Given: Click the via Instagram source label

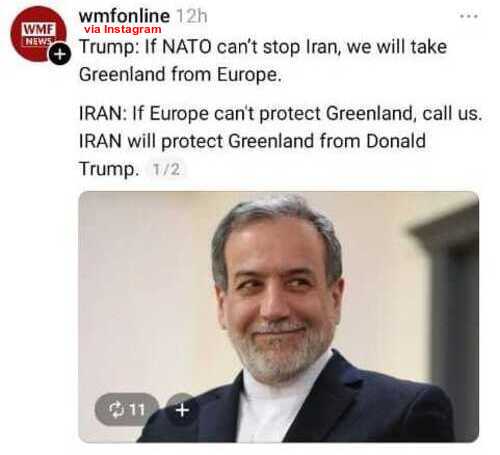Looking at the screenshot, I should coord(123,29).
